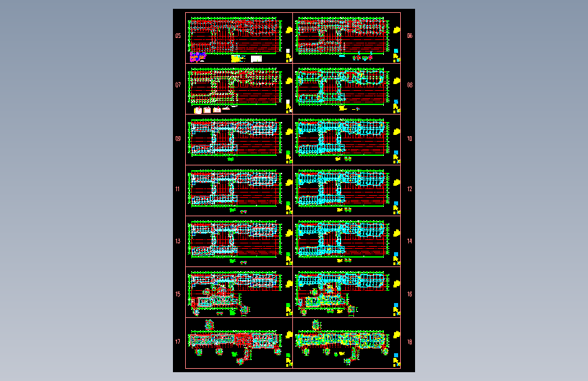Click the sheet number label 08
Image resolution: width=588 pixels, height=381 pixels.
click(410, 85)
